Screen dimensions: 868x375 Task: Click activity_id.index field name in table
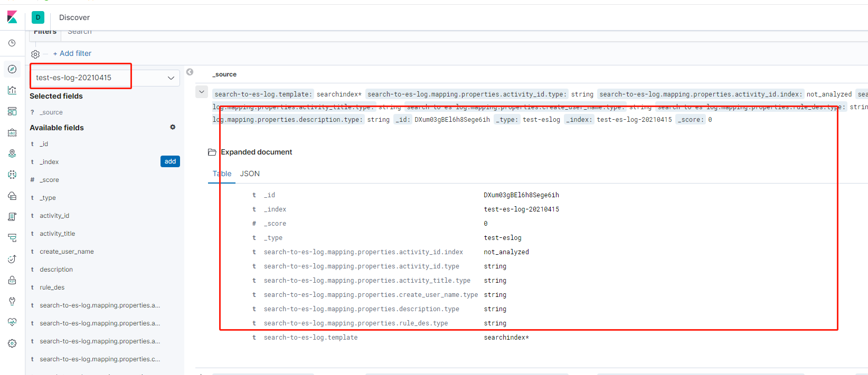363,252
